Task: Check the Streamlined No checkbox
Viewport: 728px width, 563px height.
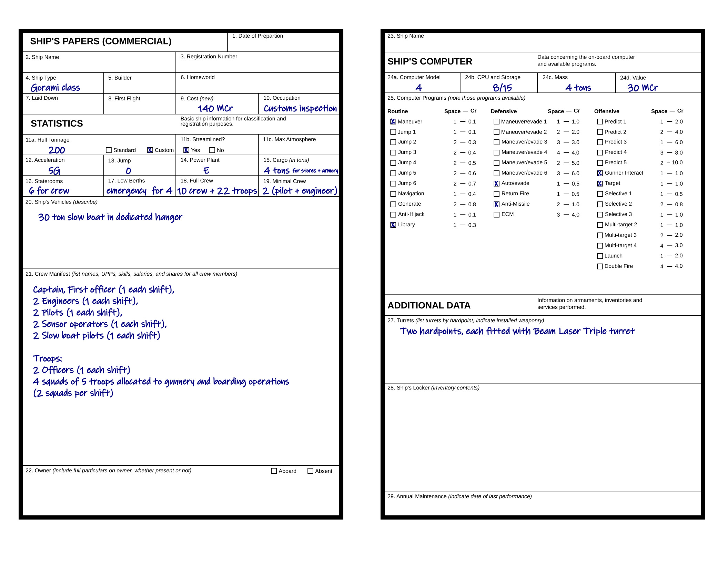Action: click(x=212, y=150)
